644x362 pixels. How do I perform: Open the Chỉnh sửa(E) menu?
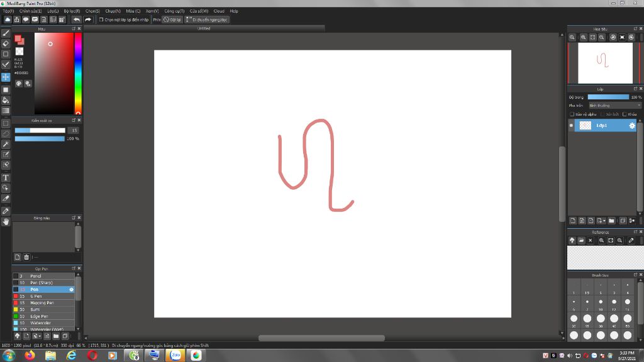[30, 11]
